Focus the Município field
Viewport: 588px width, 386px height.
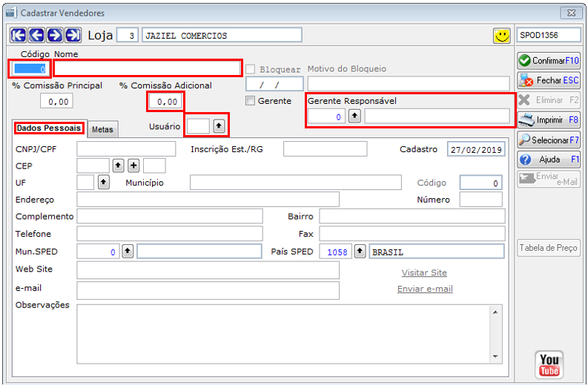(x=296, y=183)
